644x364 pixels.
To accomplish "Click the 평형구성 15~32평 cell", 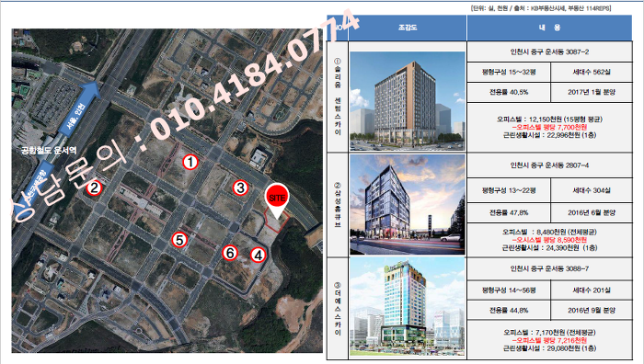I will [x=509, y=72].
